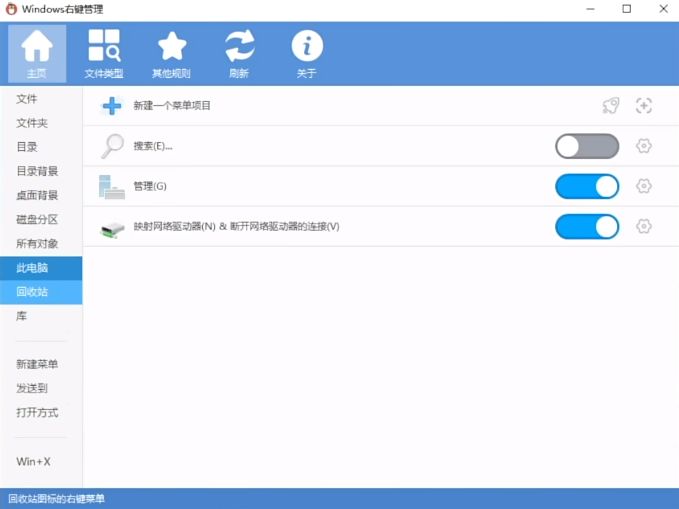Open settings gear for 管理(G) row
This screenshot has height=509, width=679.
pyautogui.click(x=644, y=186)
